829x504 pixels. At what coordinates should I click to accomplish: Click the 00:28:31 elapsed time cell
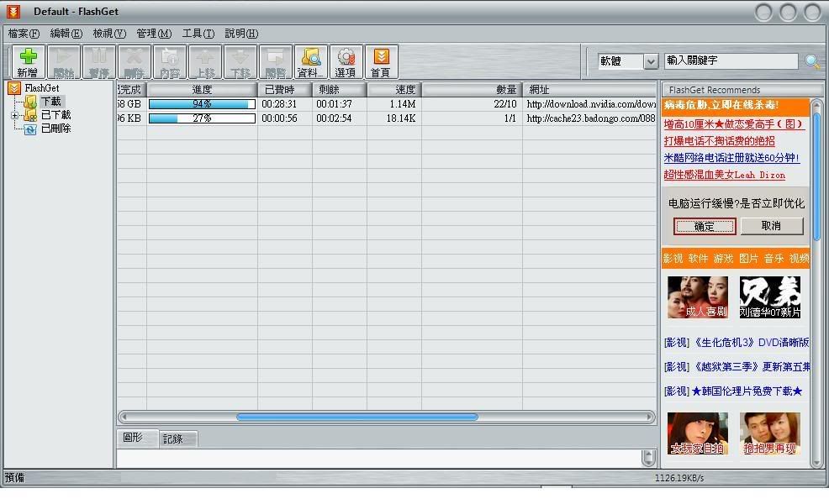click(x=279, y=104)
